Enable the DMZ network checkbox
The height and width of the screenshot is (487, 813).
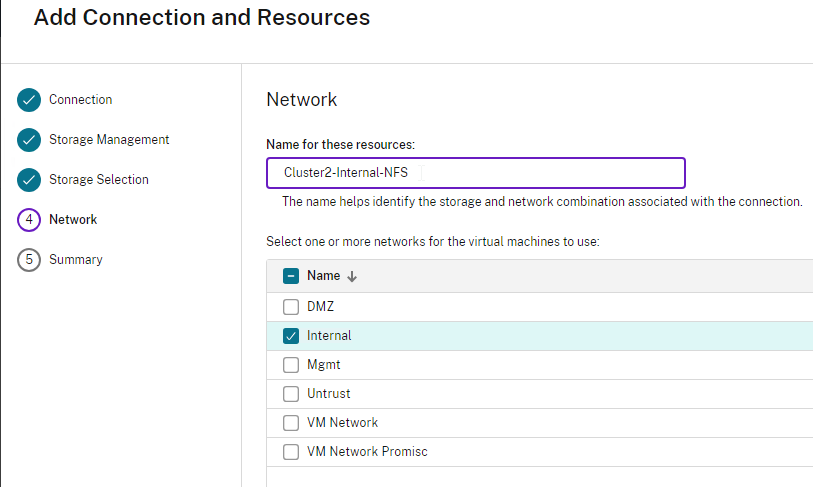click(x=291, y=307)
